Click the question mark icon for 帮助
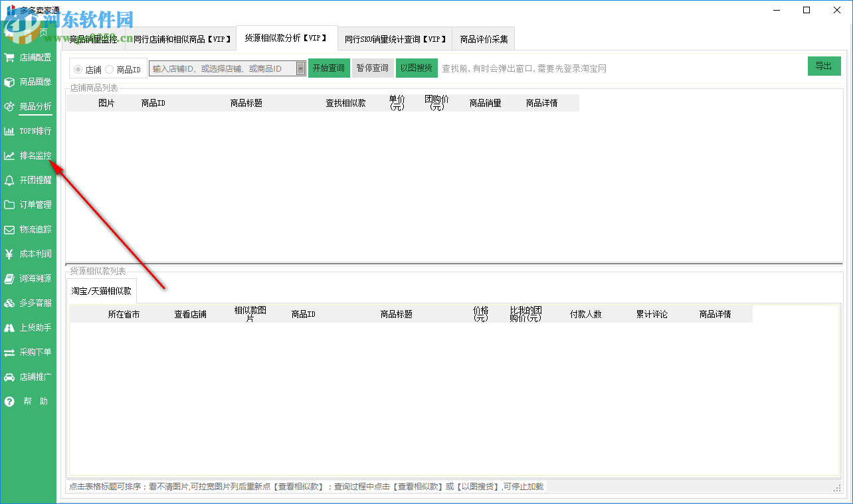Image resolution: width=853 pixels, height=504 pixels. [x=9, y=401]
